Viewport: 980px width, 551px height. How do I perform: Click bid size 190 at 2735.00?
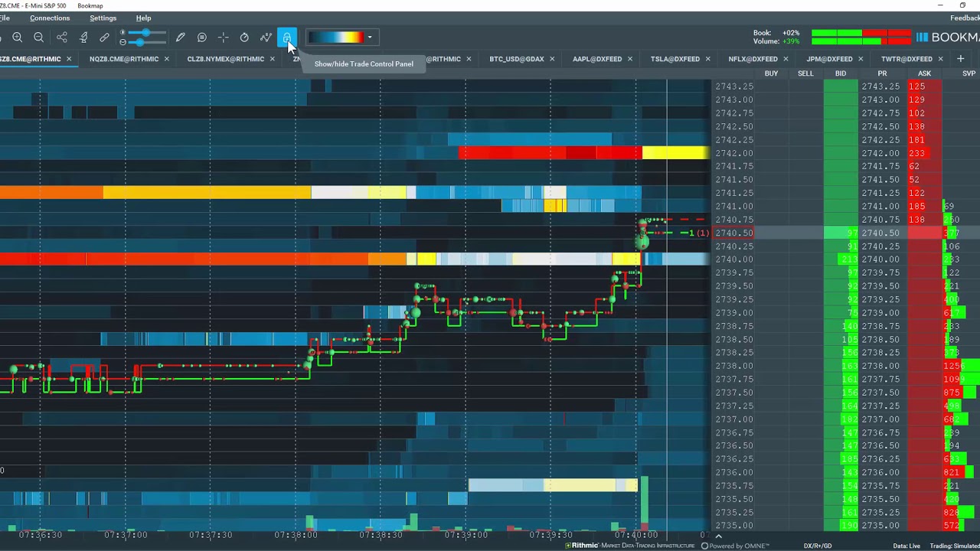pyautogui.click(x=849, y=526)
